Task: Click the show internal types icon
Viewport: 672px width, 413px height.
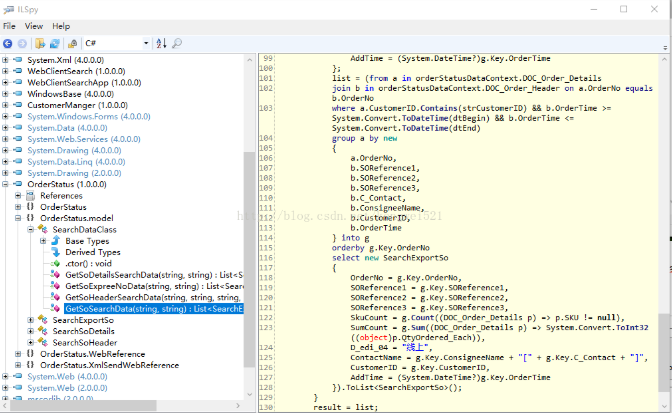Action: [x=72, y=43]
